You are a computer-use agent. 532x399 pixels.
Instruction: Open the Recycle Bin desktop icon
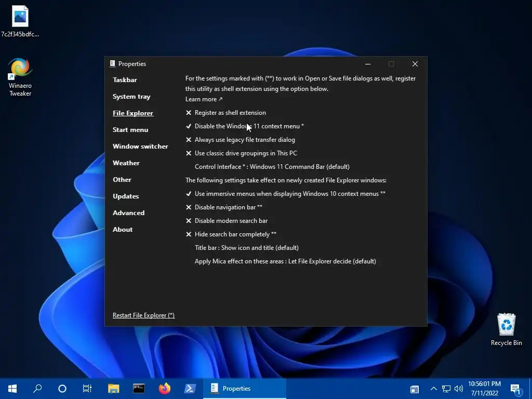[x=506, y=329]
